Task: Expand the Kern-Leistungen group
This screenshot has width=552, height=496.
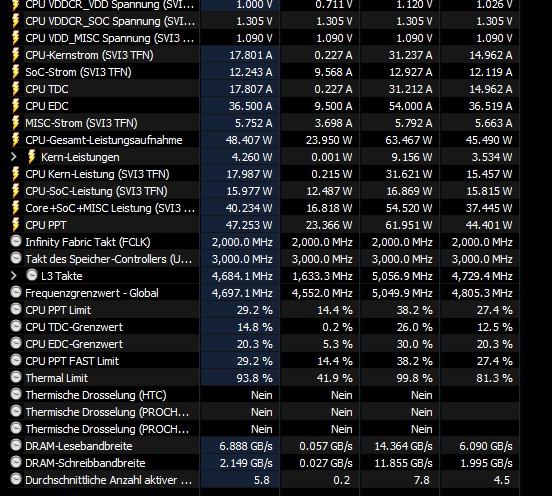Action: click(14, 157)
